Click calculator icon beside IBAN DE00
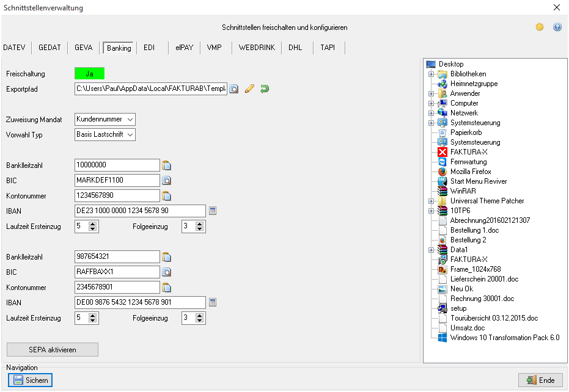 (x=213, y=302)
